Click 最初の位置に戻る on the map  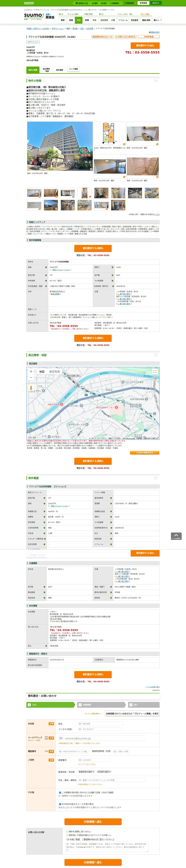(72, 375)
